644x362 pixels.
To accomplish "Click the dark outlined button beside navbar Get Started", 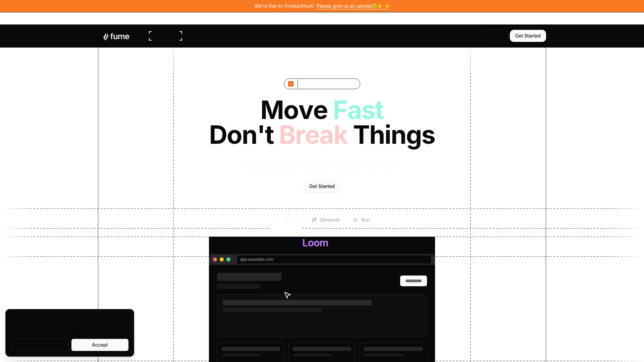I will pyautogui.click(x=494, y=36).
